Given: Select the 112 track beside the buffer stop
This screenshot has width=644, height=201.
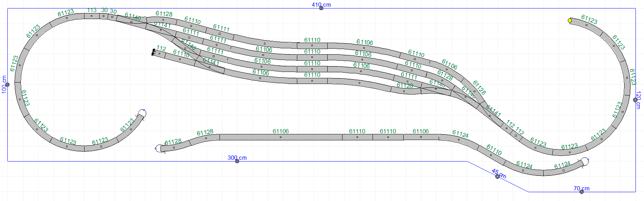Looking at the screenshot, I should pos(160,54).
